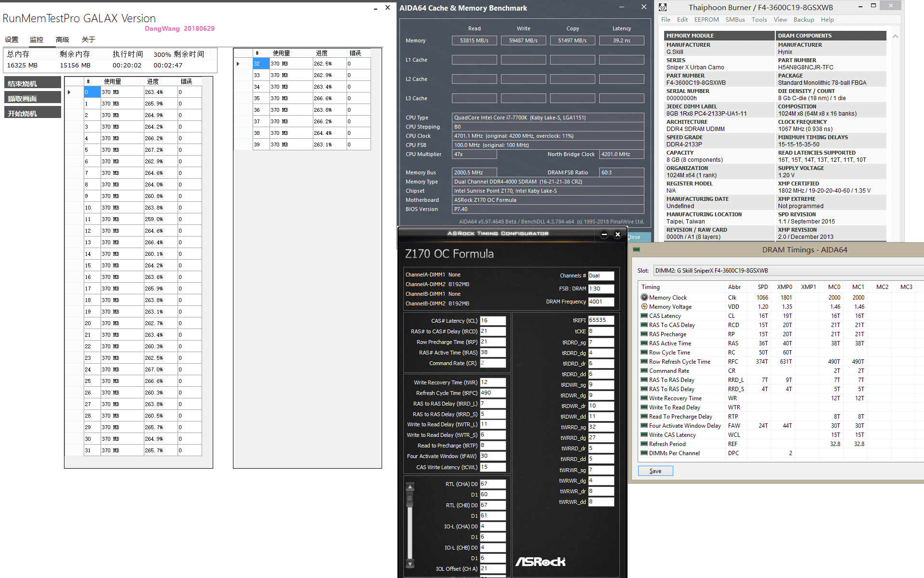
Task: Click DRAM Timings window memory chip icon
Action: point(636,250)
